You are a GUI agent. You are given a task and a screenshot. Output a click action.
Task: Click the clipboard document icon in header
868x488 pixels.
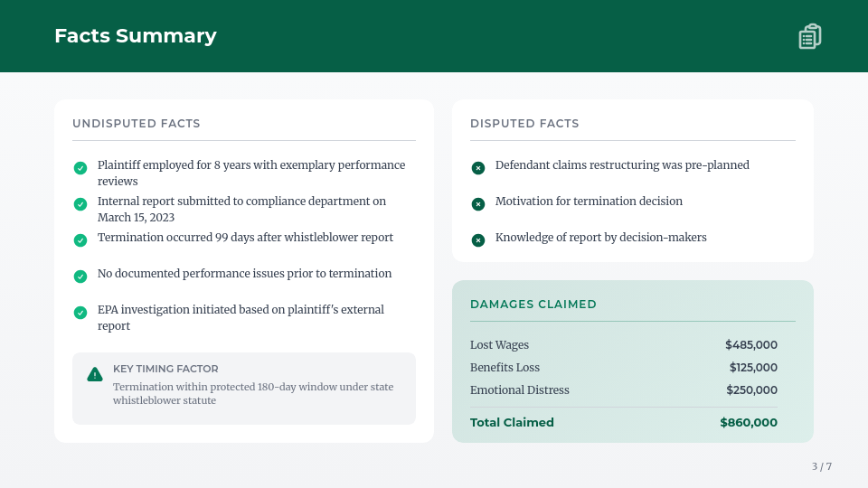pyautogui.click(x=810, y=36)
